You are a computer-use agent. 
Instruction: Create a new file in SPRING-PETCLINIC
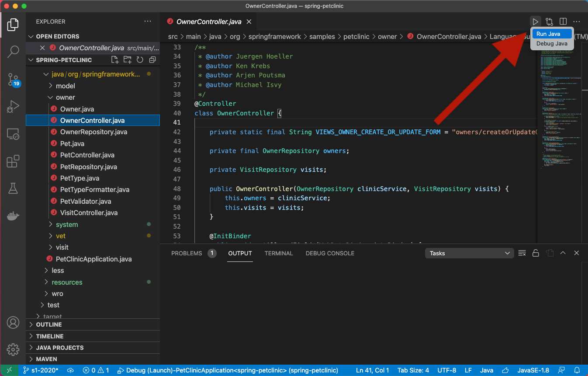115,60
